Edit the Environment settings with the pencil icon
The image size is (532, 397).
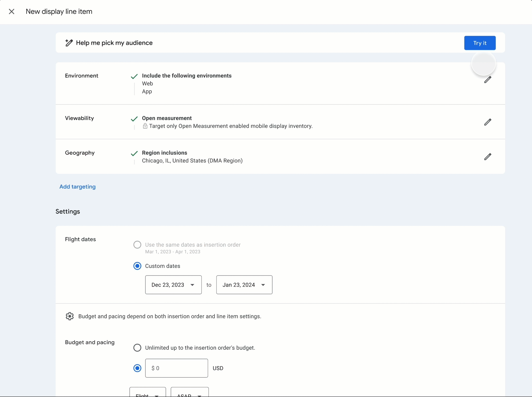pyautogui.click(x=487, y=80)
